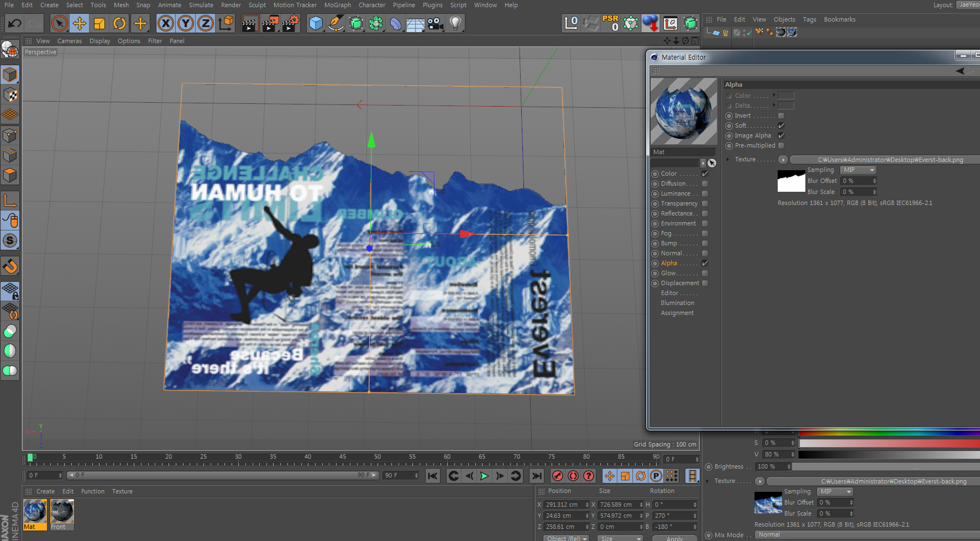
Task: Click the Apply button
Action: coord(674,538)
